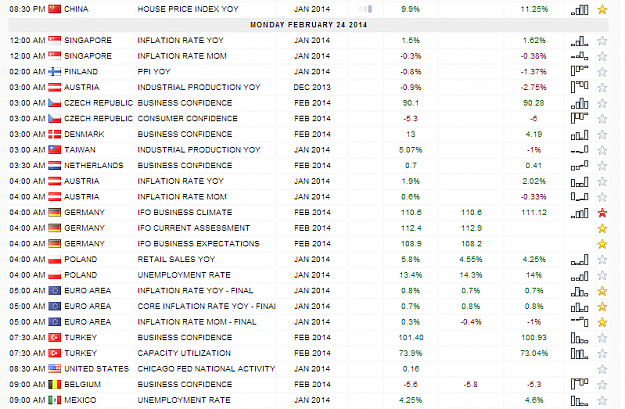Select the Netherlands country link
The image size is (625, 409).
coord(94,165)
